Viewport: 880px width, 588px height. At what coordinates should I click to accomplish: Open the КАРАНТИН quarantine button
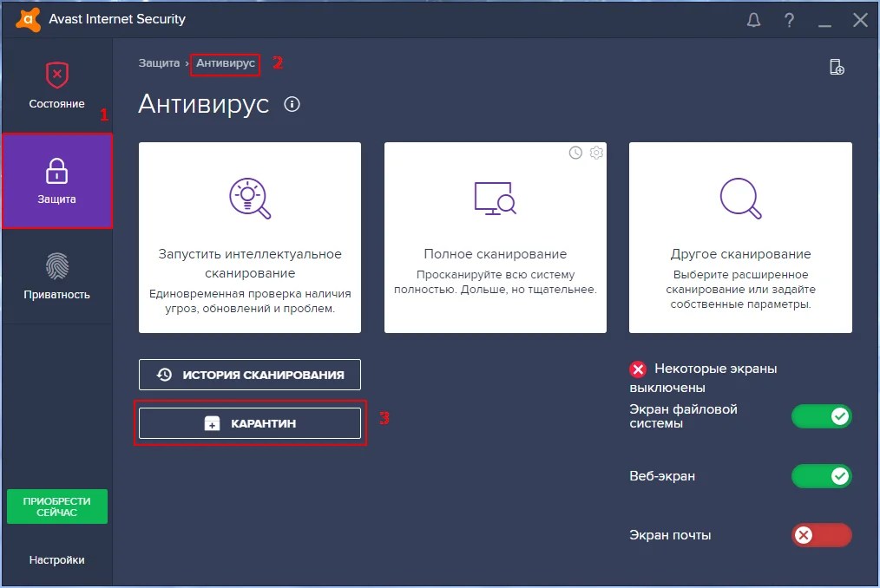(250, 423)
